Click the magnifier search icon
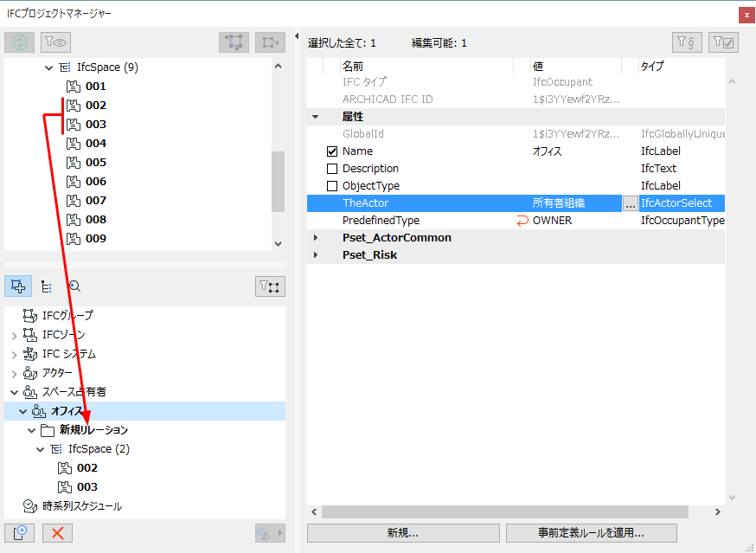This screenshot has height=553, width=756. [74, 286]
